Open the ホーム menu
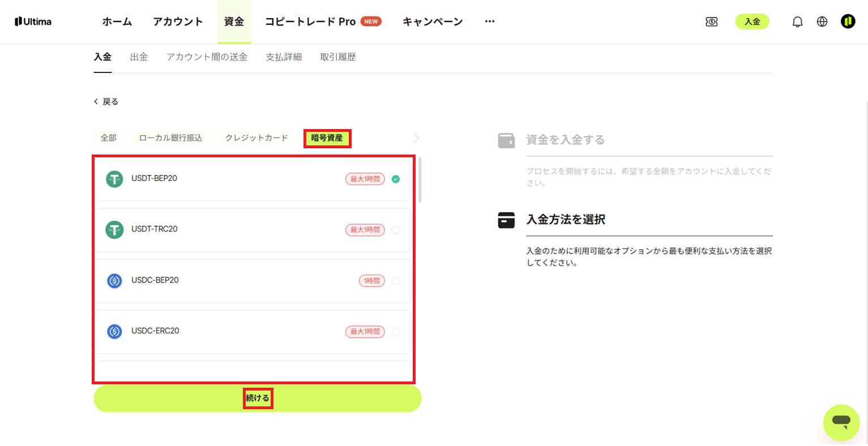The width and height of the screenshot is (868, 446). click(x=117, y=22)
